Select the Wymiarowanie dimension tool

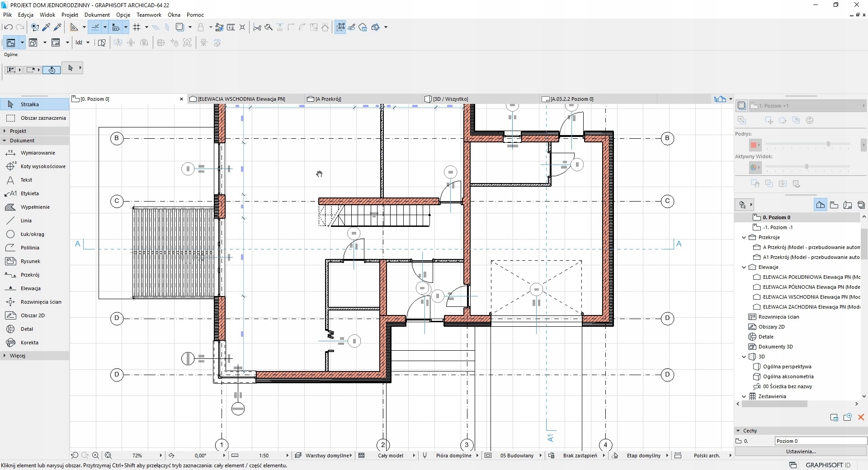[x=38, y=153]
